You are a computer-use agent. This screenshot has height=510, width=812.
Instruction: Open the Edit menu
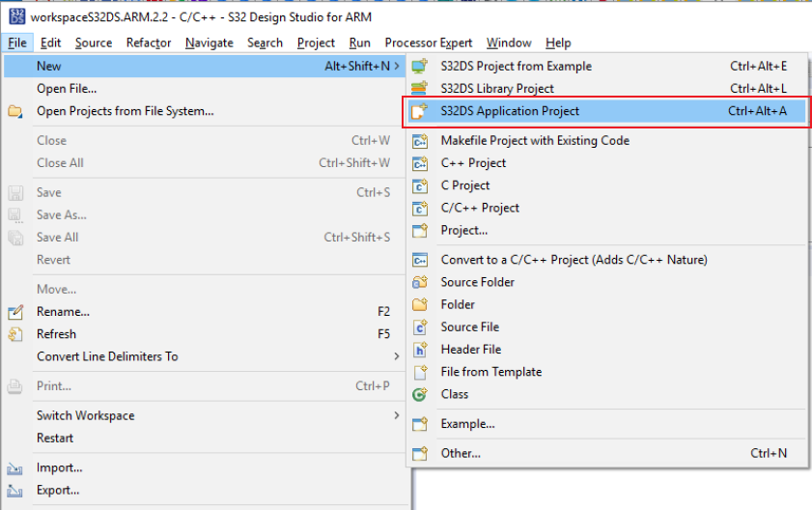click(x=51, y=42)
